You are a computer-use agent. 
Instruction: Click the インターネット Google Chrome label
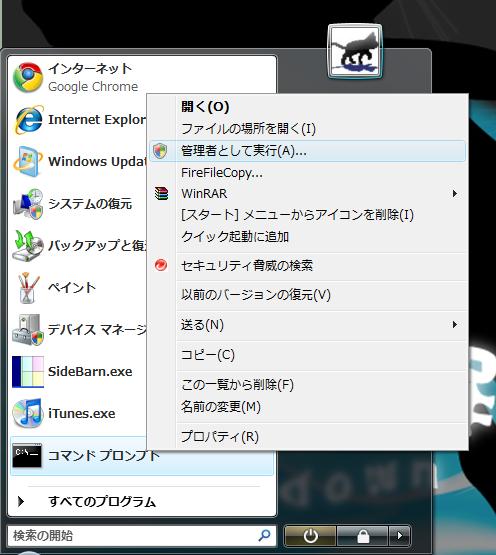(x=93, y=78)
